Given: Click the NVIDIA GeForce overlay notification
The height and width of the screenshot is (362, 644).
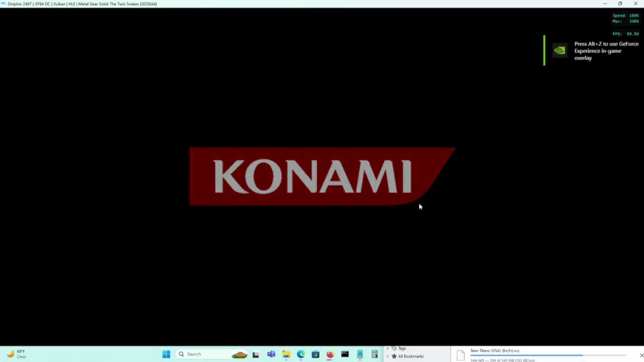Looking at the screenshot, I should [x=594, y=51].
